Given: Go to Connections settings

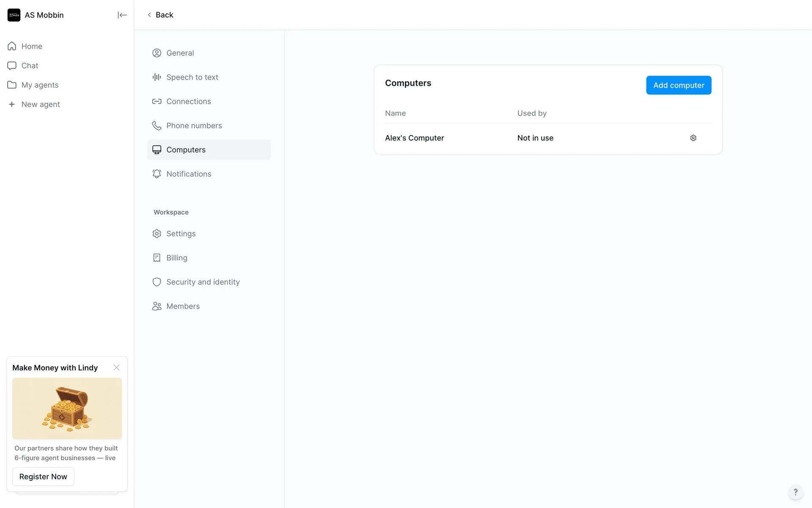Looking at the screenshot, I should [188, 102].
